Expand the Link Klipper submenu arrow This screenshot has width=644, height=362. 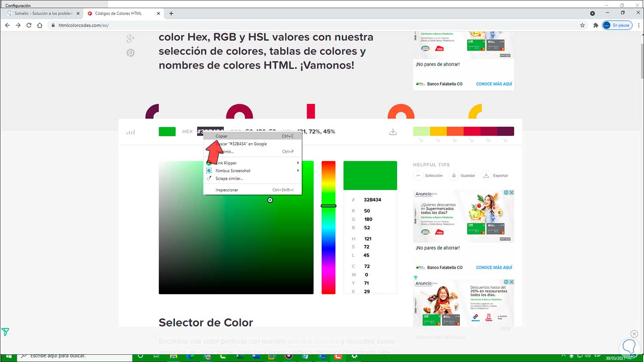click(298, 163)
